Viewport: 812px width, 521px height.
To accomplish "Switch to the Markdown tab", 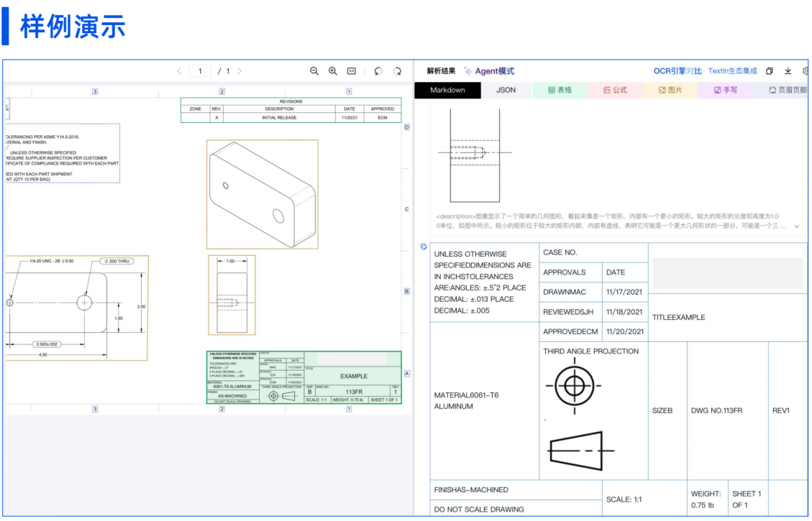I will tap(447, 90).
